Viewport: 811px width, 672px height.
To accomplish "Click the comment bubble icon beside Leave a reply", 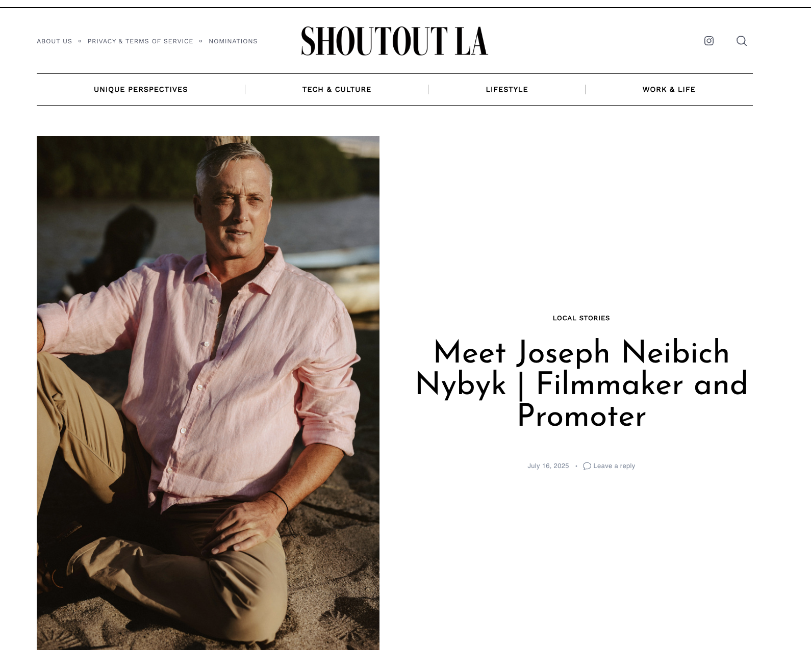I will tap(587, 466).
